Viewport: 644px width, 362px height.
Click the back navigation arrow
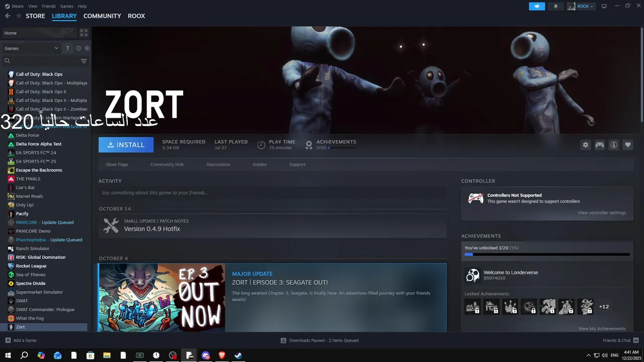click(x=8, y=16)
